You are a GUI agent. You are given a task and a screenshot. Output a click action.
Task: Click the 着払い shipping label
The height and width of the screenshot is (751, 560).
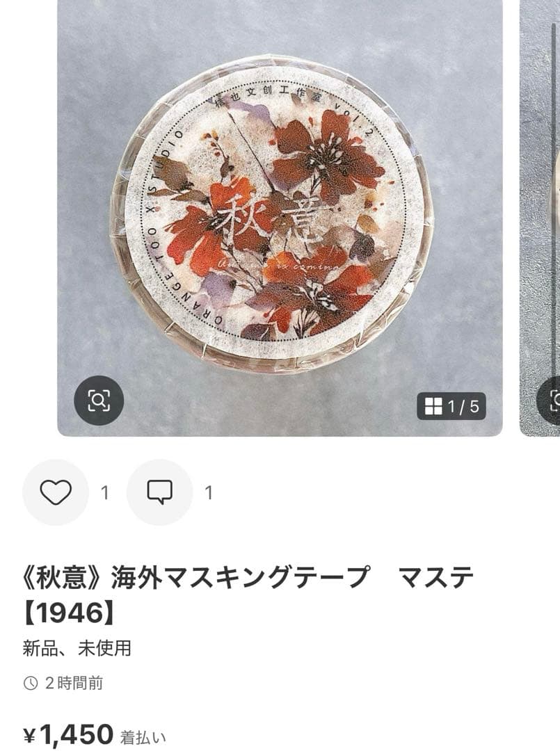[143, 738]
